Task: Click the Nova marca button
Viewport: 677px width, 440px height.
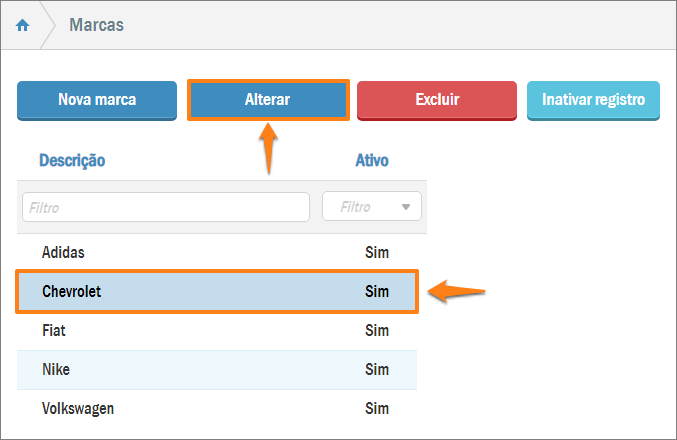Action: pyautogui.click(x=97, y=100)
